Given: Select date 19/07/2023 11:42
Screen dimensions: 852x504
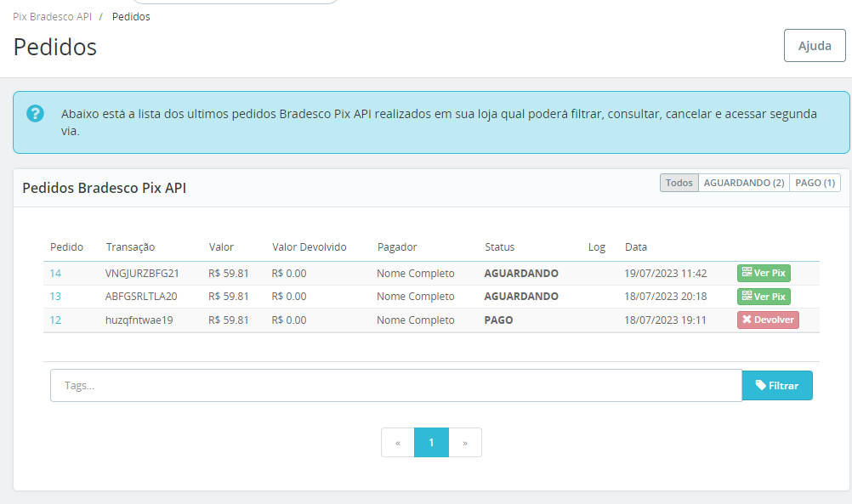Looking at the screenshot, I should coord(666,273).
